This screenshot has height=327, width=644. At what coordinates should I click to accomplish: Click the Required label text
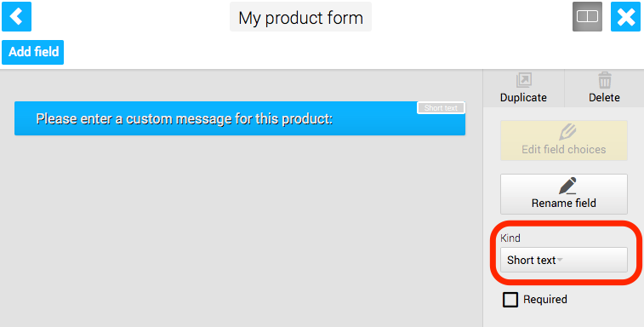(545, 299)
